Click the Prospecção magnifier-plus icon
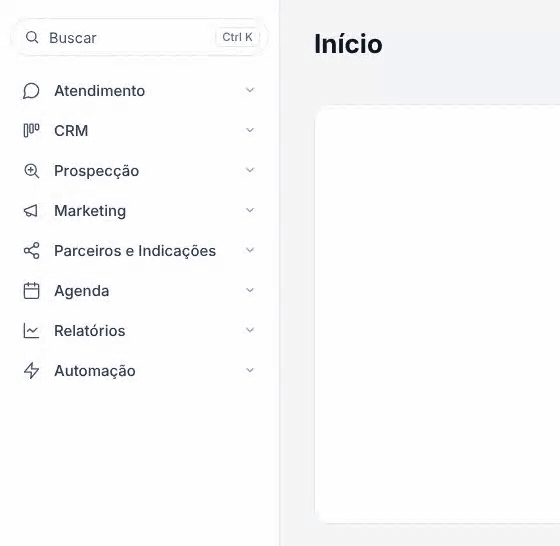This screenshot has width=560, height=546. point(31,171)
